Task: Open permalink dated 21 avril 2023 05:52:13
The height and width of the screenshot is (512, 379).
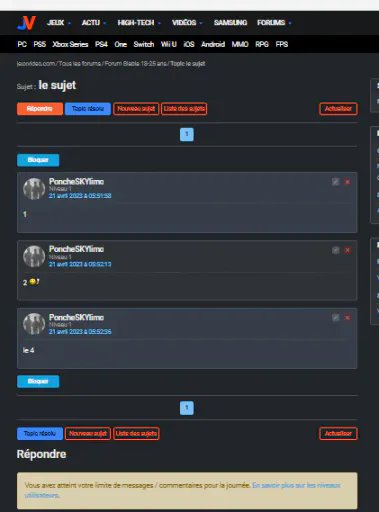Action: (80, 264)
